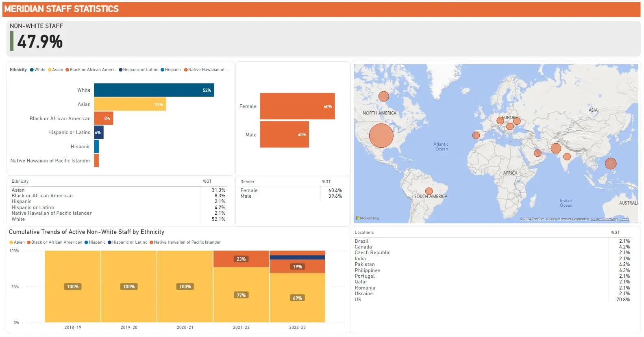This screenshot has height=337, width=644.
Task: Select the White 52% bar
Action: click(154, 90)
